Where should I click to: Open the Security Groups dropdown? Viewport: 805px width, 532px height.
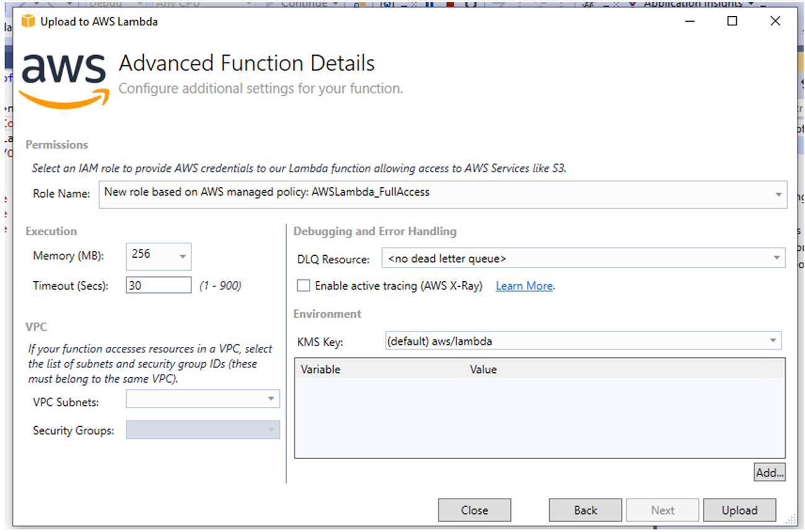(x=203, y=430)
